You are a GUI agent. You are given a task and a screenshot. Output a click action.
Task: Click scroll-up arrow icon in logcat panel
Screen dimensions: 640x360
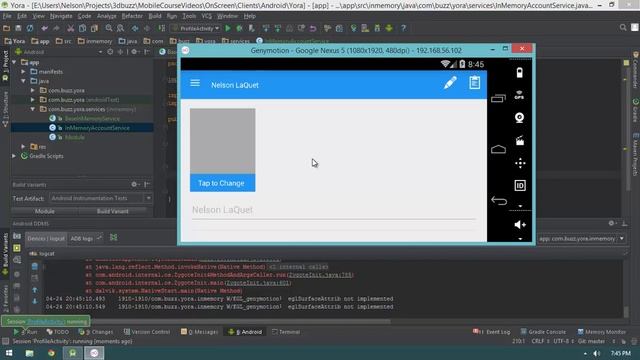point(35,290)
